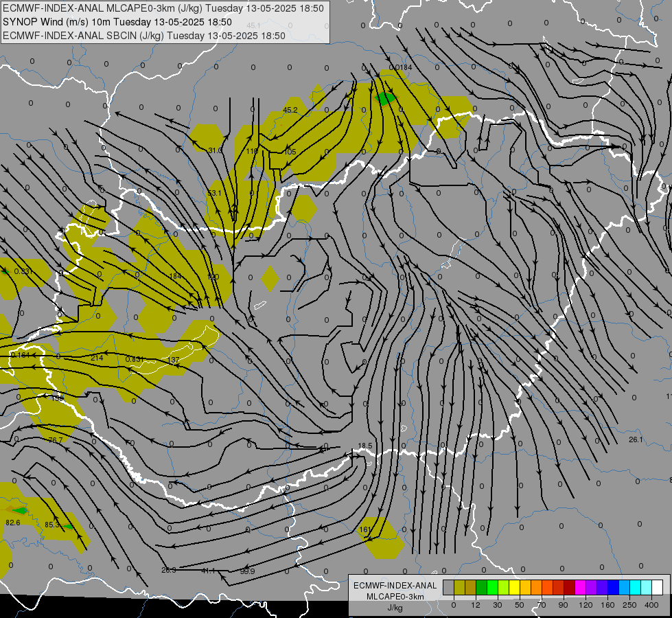Click the map value 0.164
The height and width of the screenshot is (618, 672).
coord(20,355)
